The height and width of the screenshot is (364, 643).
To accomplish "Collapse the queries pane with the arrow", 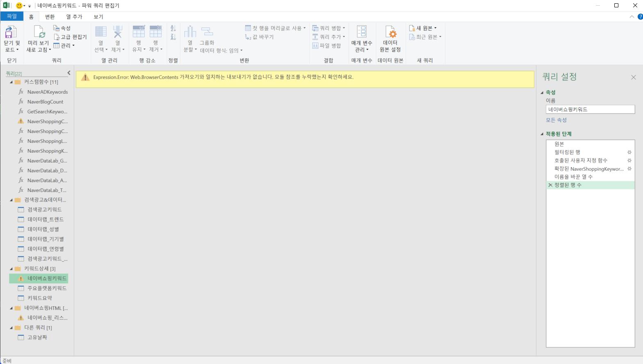I will 69,73.
